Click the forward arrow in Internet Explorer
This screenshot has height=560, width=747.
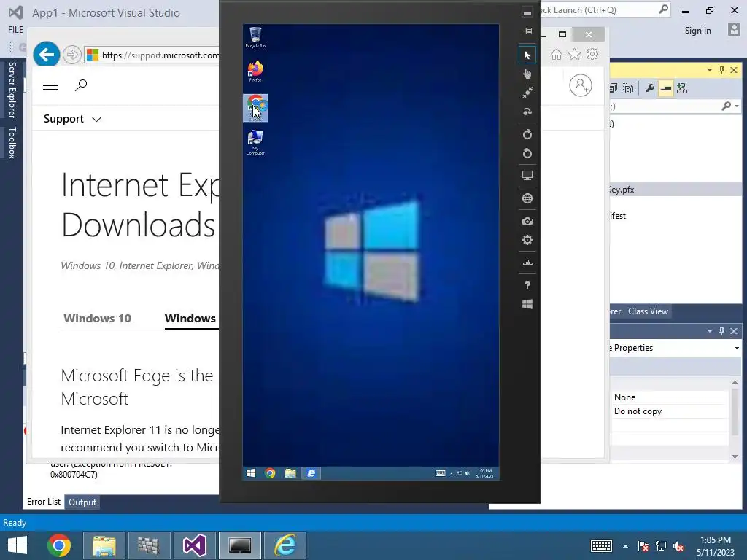pos(72,55)
